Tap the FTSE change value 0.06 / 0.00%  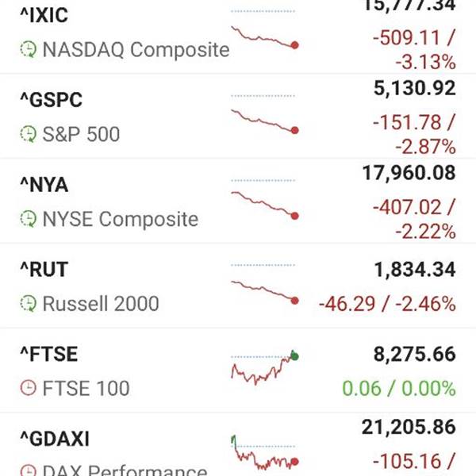tap(399, 388)
